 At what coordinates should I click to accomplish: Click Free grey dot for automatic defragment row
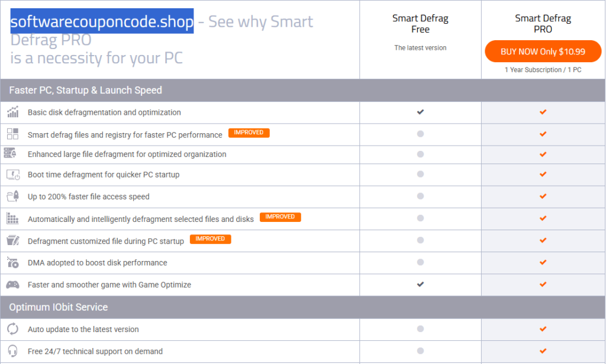(x=421, y=218)
